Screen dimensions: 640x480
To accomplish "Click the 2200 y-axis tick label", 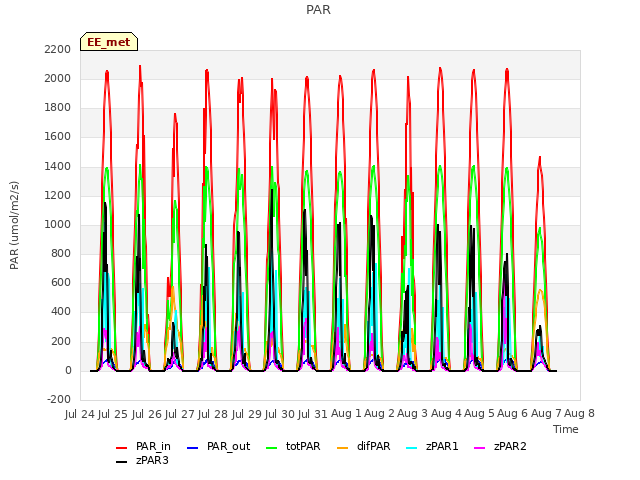I will (58, 49).
